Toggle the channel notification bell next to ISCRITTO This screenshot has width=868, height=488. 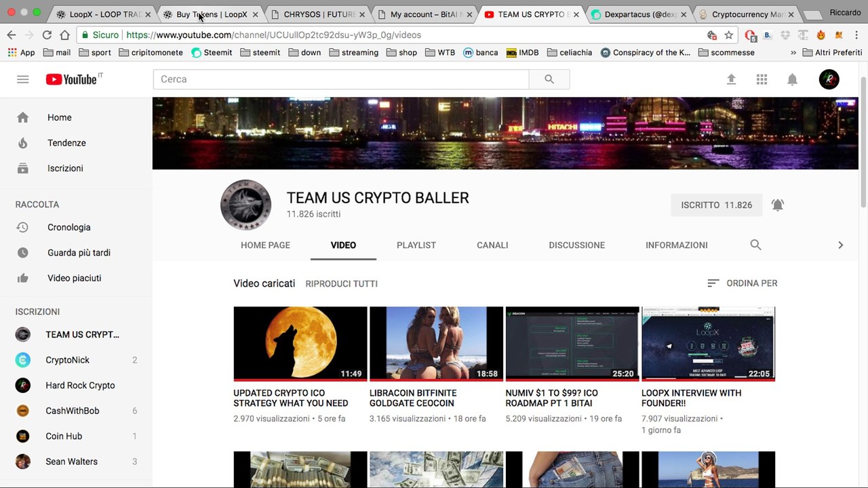[778, 205]
